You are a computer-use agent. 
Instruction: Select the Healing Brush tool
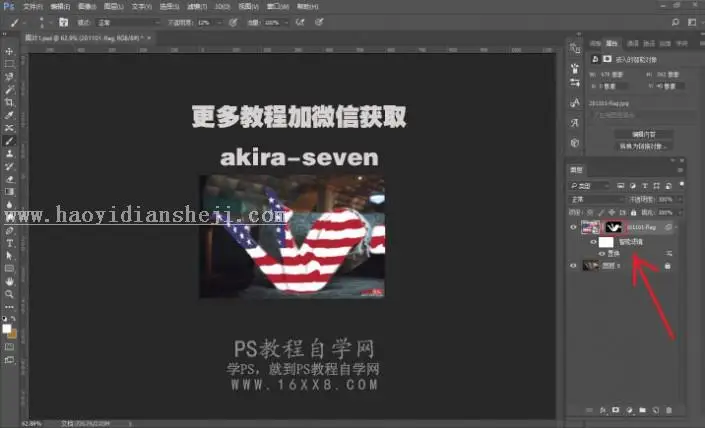(9, 128)
